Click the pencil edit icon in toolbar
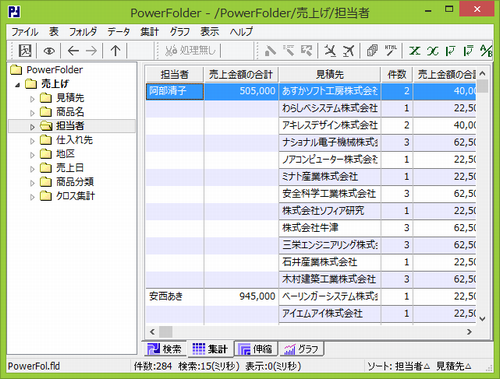This screenshot has width=500, height=379. click(x=270, y=51)
